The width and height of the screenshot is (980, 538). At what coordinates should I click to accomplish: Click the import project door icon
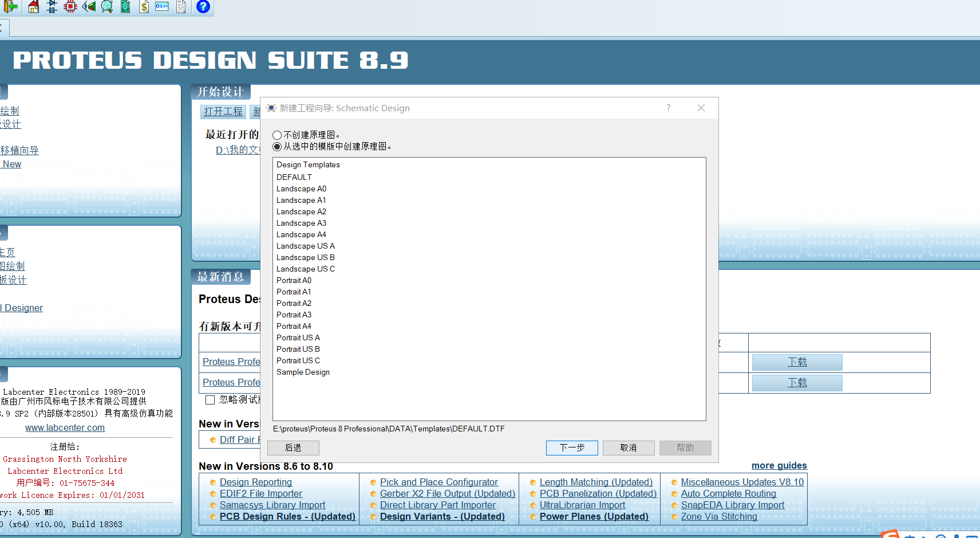click(x=10, y=6)
